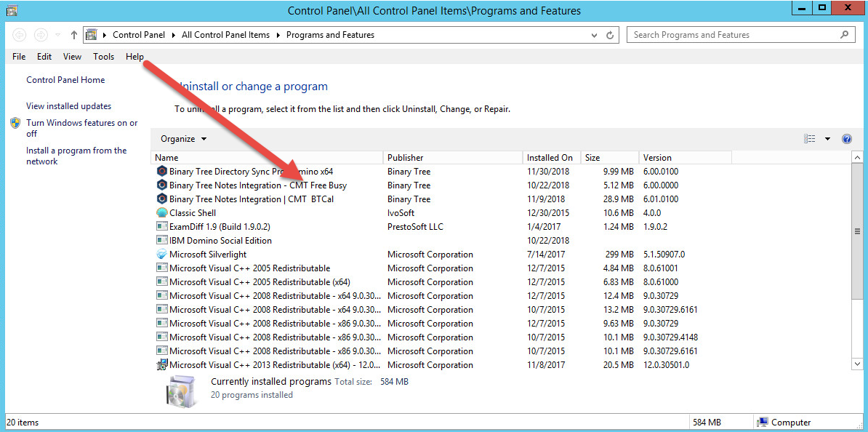The width and height of the screenshot is (868, 432).
Task: Click the search magnifier icon
Action: click(x=844, y=34)
